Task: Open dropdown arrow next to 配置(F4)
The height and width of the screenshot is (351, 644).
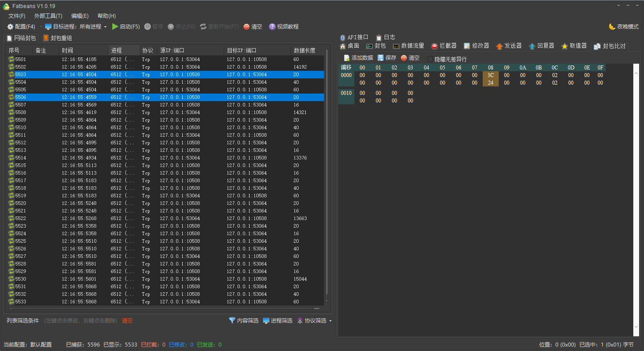Action: [x=41, y=27]
